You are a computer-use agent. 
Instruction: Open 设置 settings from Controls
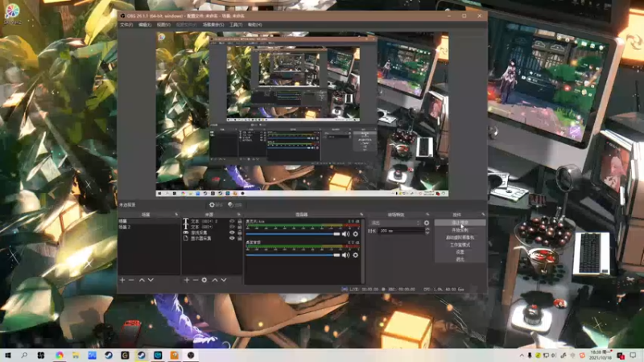(460, 252)
